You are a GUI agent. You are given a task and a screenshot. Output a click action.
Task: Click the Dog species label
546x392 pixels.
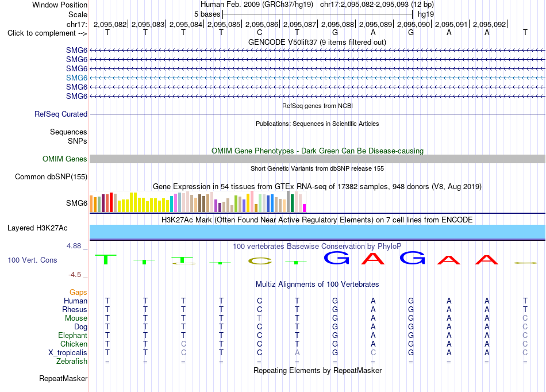(80, 327)
